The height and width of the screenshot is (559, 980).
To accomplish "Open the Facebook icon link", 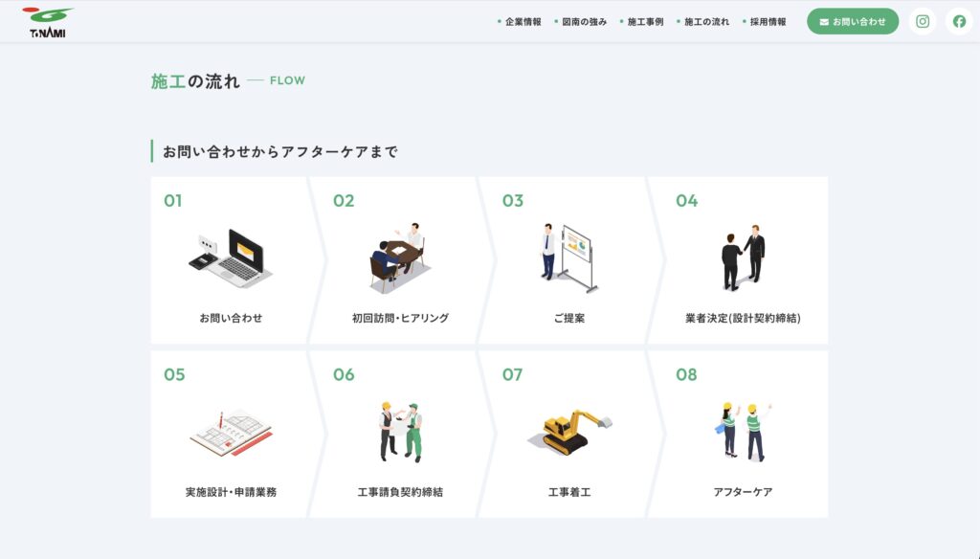I will click(959, 21).
